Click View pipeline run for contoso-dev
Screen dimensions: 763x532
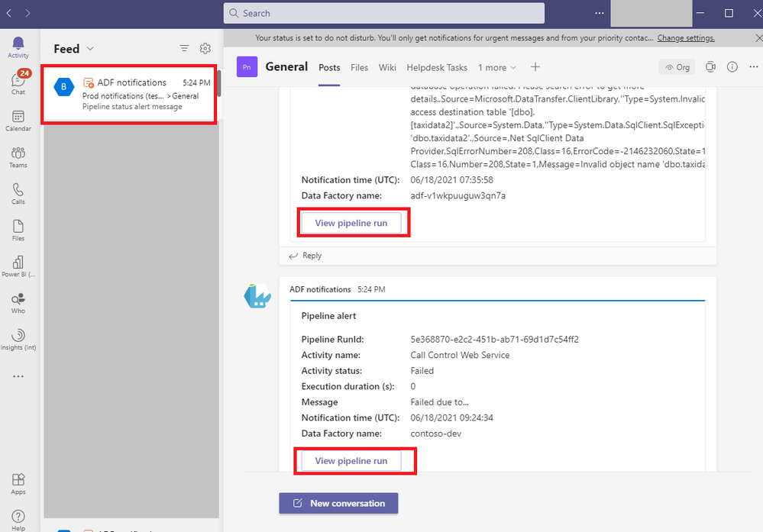[x=351, y=460]
